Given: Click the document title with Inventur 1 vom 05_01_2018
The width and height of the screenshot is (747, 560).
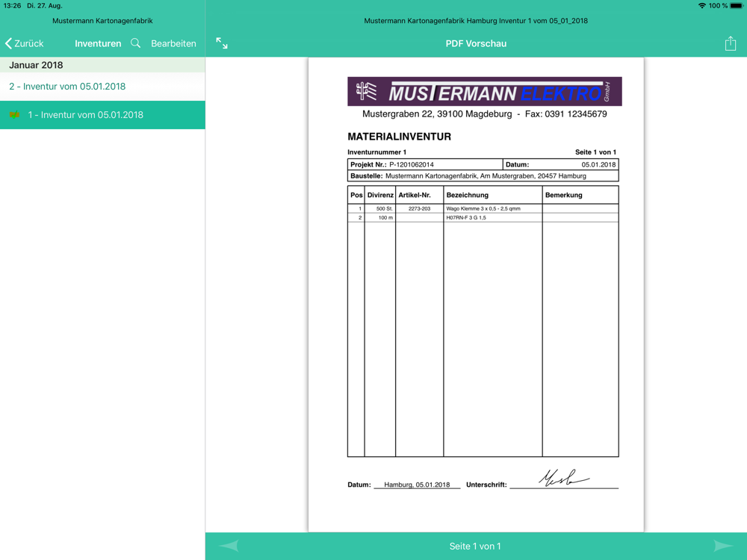Looking at the screenshot, I should [476, 21].
